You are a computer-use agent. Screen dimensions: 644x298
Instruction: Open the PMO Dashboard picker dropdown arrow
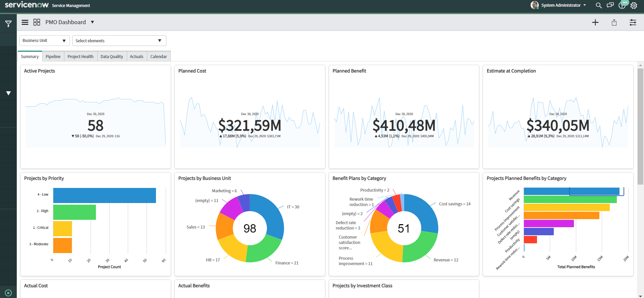[x=92, y=22]
